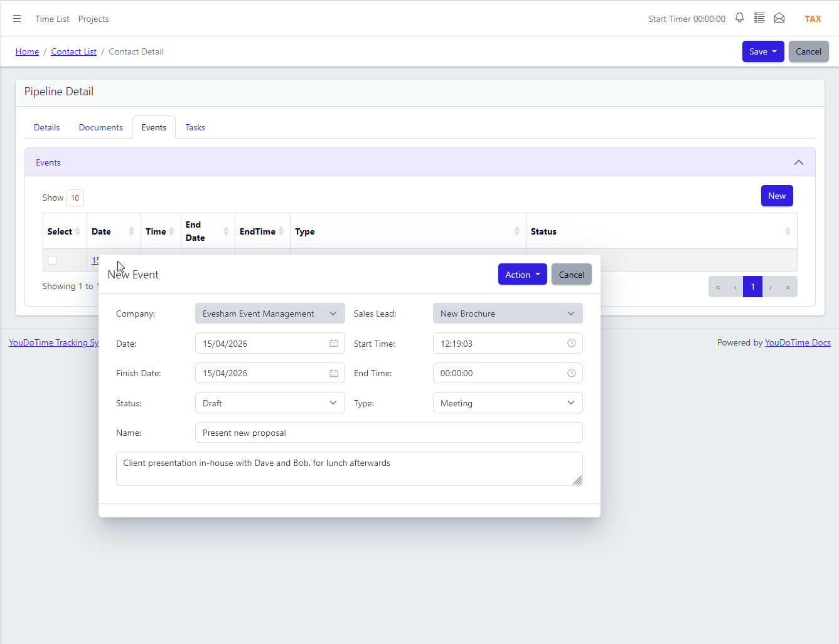Open the YouDoTime Docs link
Image resolution: width=839 pixels, height=644 pixels.
coord(798,342)
